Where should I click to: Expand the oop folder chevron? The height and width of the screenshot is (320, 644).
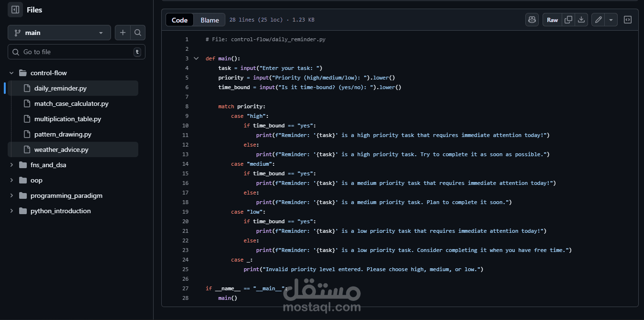[x=11, y=180]
